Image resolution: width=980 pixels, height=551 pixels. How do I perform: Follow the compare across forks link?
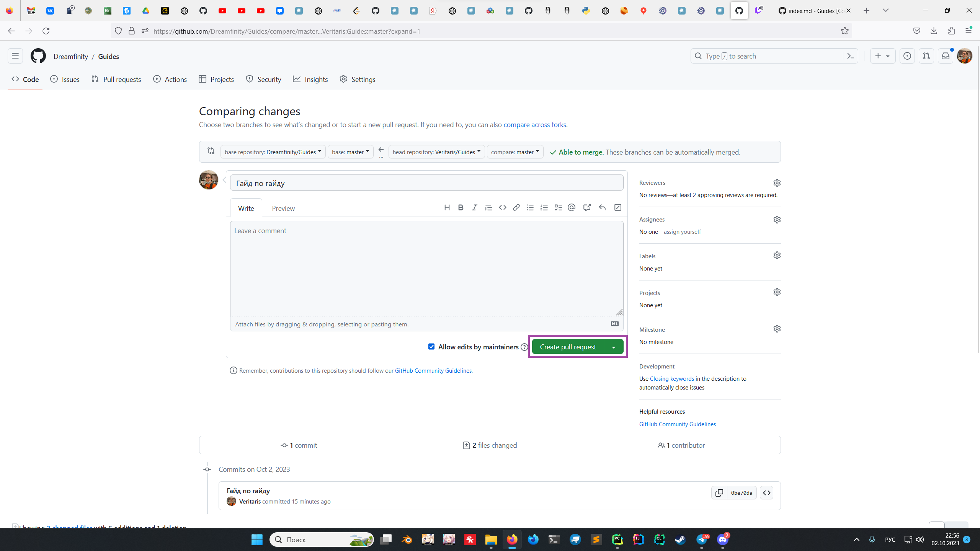pyautogui.click(x=534, y=125)
